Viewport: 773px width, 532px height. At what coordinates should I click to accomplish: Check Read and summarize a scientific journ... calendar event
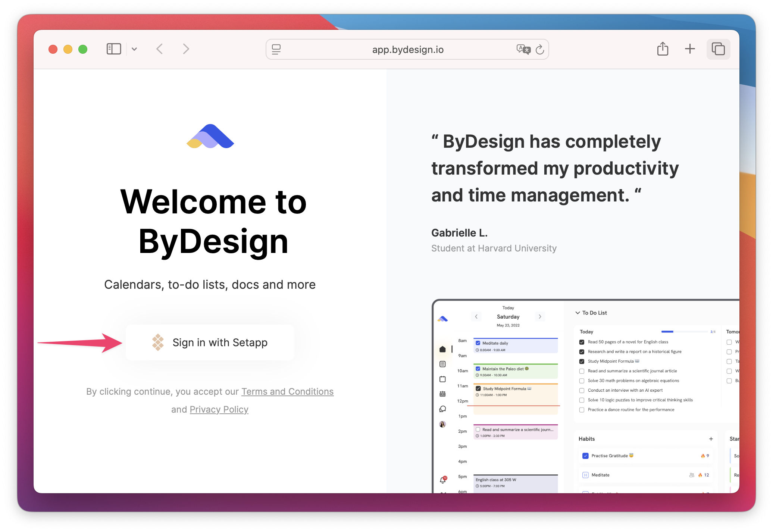click(x=478, y=429)
